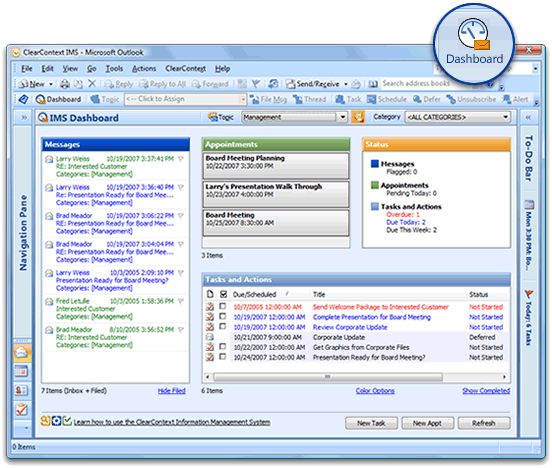Screen dimensions: 552x468
Task: Open the Dashboard toolbar button
Action: point(58,99)
